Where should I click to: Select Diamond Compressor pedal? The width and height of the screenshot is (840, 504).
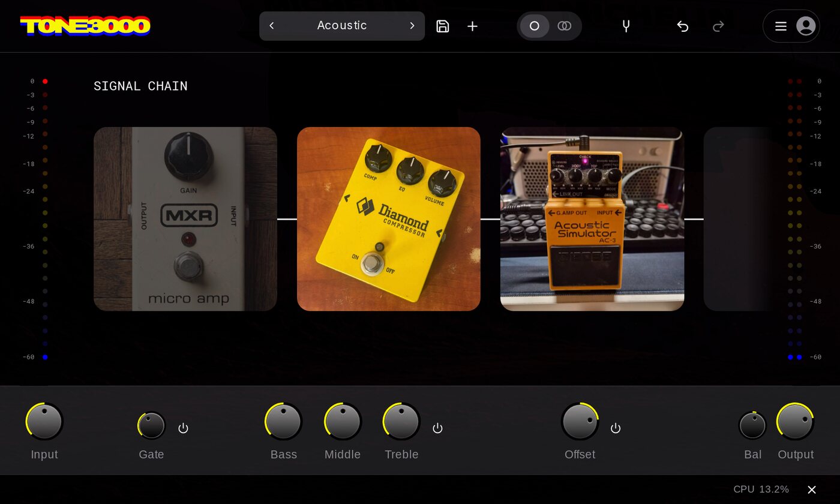pyautogui.click(x=389, y=219)
